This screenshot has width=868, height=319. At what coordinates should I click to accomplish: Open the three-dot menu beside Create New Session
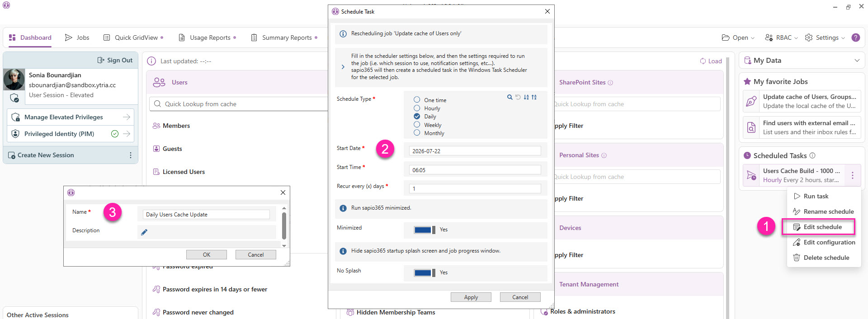[x=131, y=155]
